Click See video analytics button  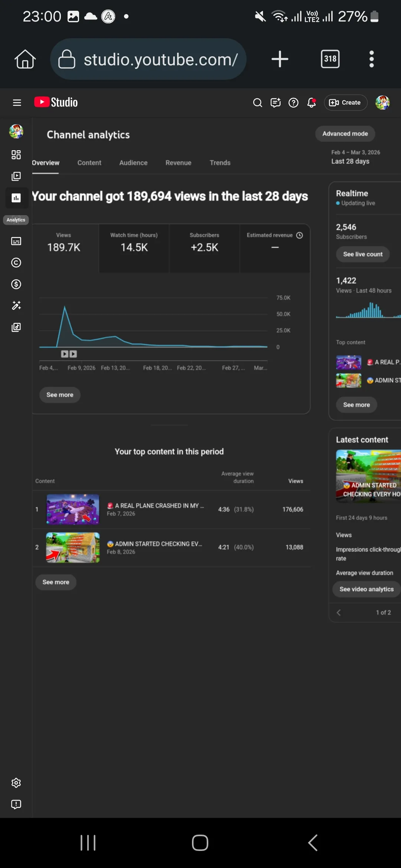point(366,589)
